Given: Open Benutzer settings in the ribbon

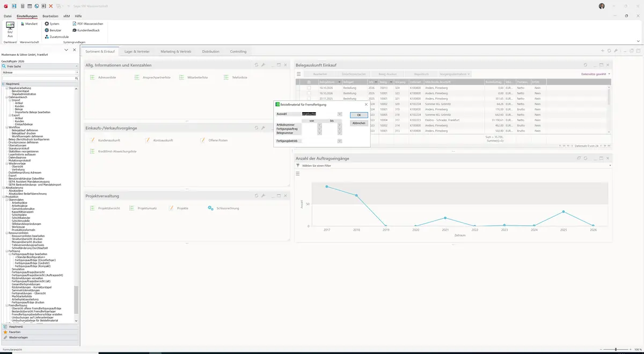Looking at the screenshot, I should [53, 31].
